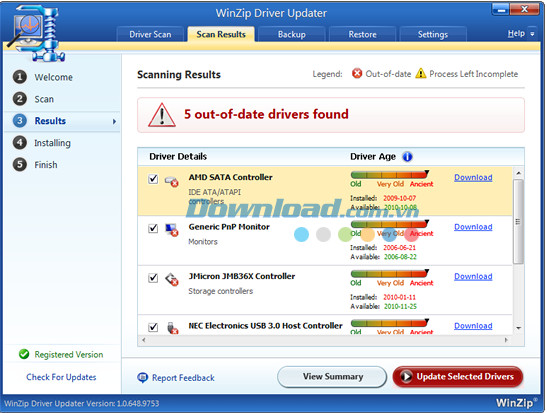Click the Driver Age info icon
Viewport: 547px width, 413px height.
(407, 157)
